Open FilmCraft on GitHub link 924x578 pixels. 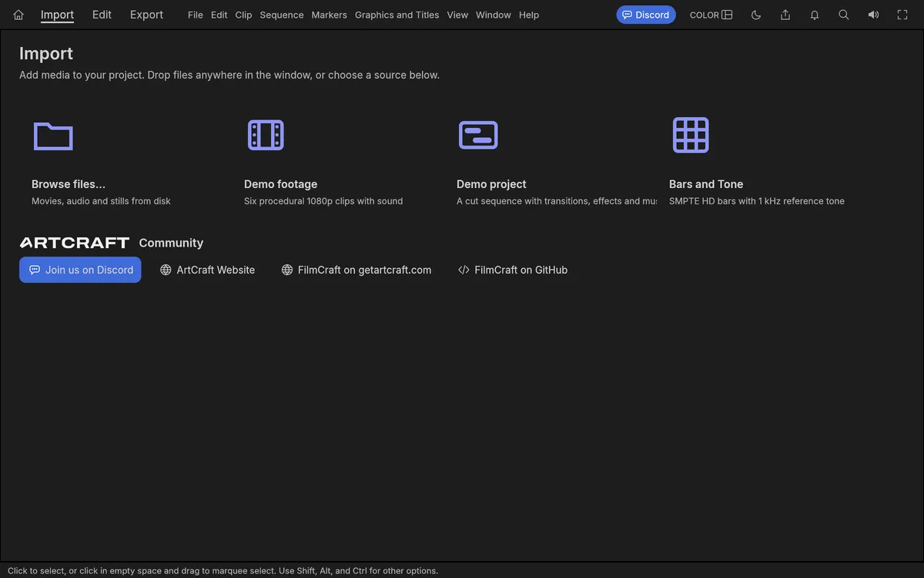click(512, 270)
